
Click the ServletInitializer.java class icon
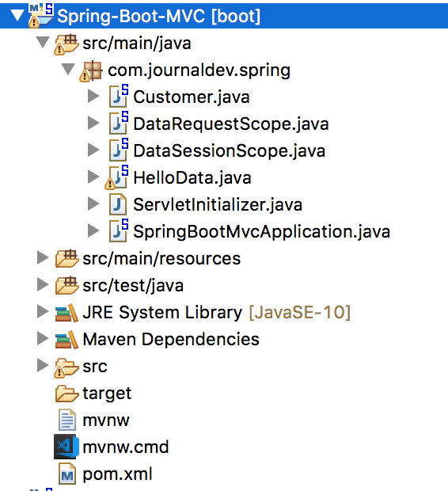point(118,204)
